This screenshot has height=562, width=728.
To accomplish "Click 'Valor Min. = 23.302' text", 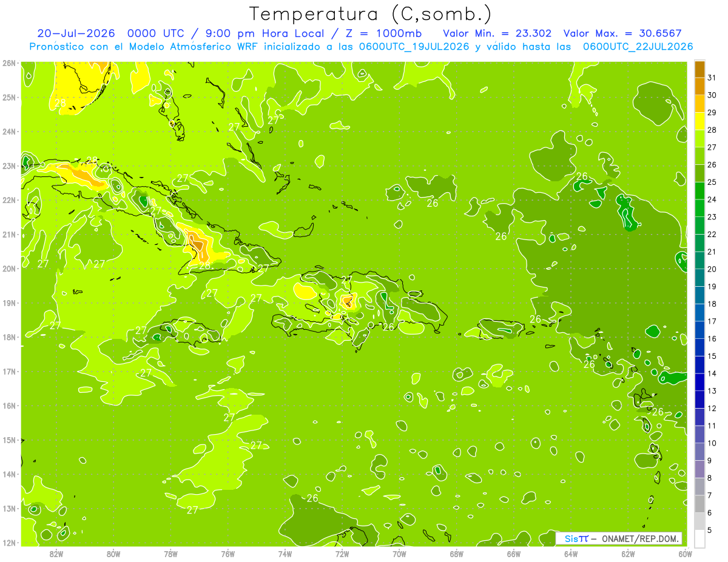I will [497, 33].
